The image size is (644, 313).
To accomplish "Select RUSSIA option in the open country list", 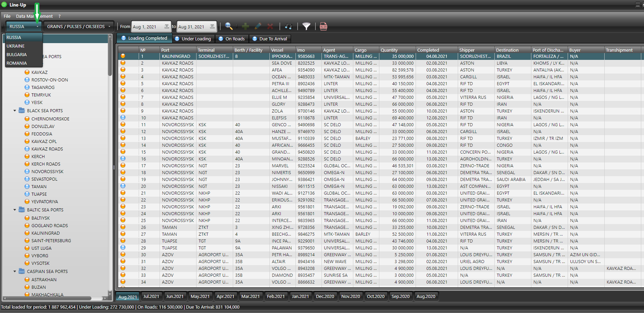I will 24,37.
